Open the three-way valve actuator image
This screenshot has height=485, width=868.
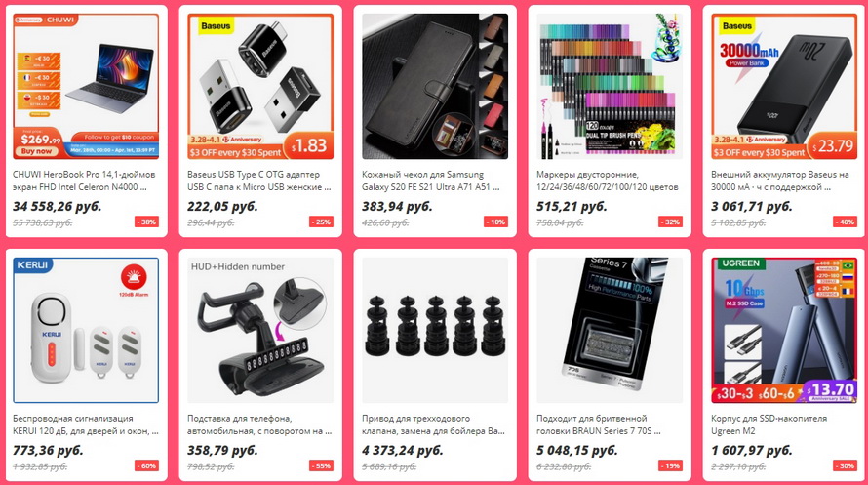pyautogui.click(x=435, y=330)
